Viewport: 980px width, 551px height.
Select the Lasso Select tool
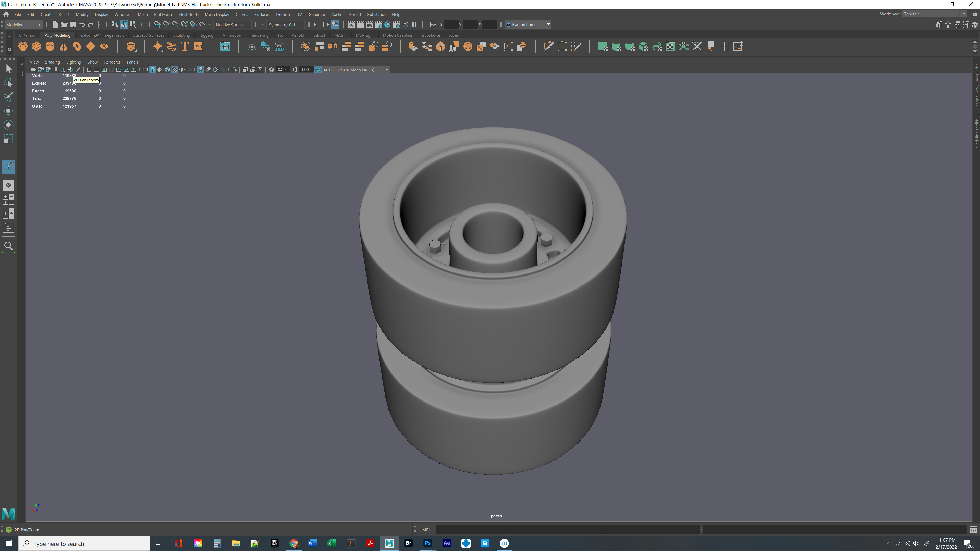[x=8, y=83]
